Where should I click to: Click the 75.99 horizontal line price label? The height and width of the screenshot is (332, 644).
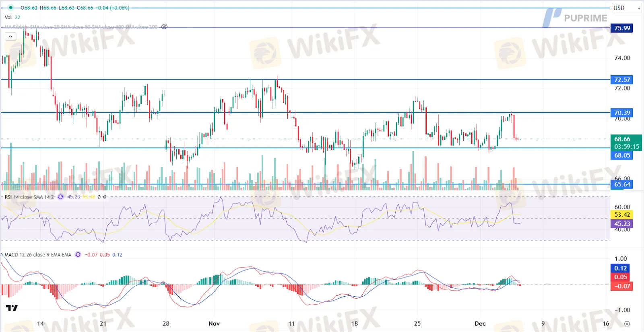point(622,28)
